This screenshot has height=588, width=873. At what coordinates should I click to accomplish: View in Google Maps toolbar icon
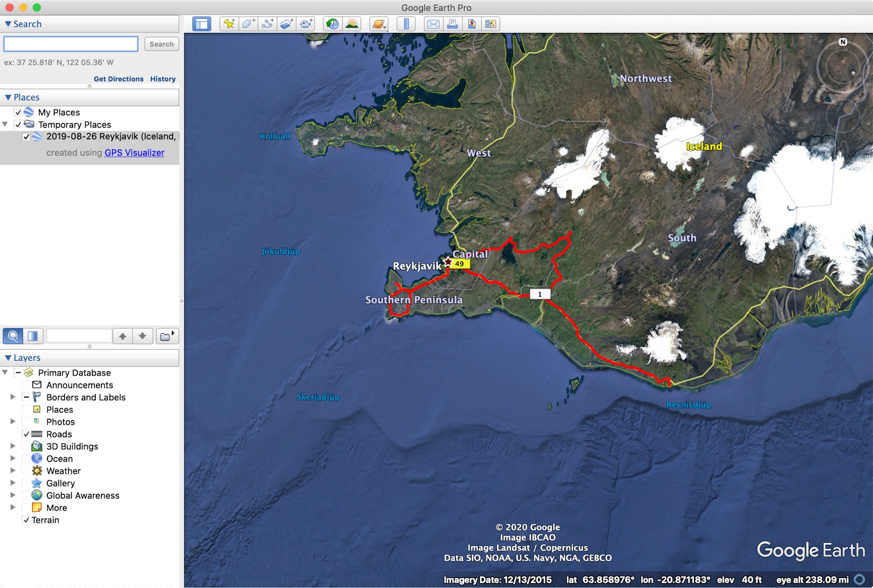click(491, 24)
